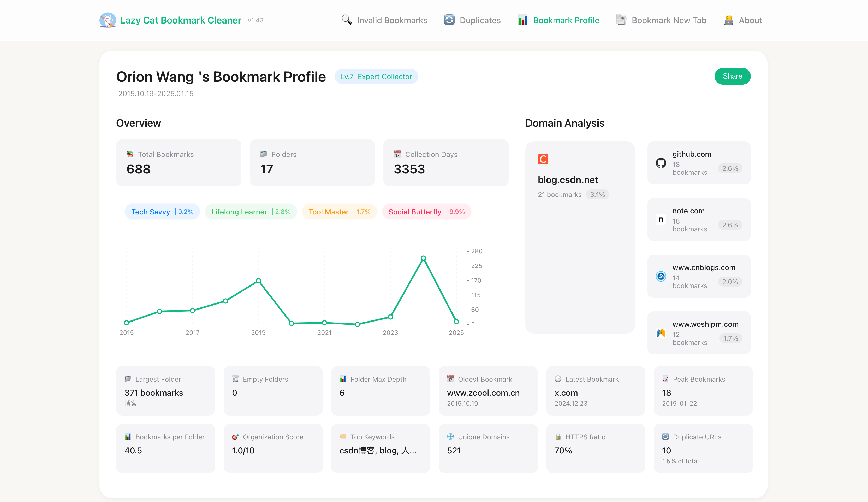The image size is (868, 502).
Task: Click the Duplicates sync icon
Action: pyautogui.click(x=449, y=20)
